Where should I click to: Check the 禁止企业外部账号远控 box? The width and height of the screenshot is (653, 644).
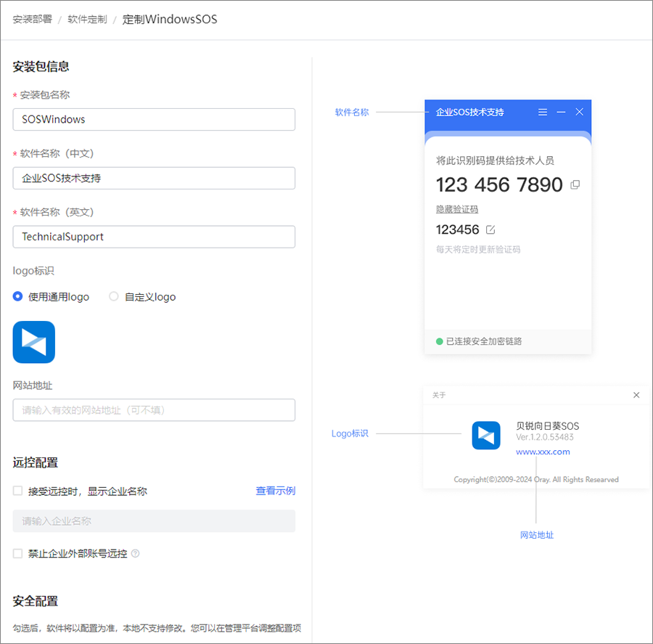[x=18, y=553]
